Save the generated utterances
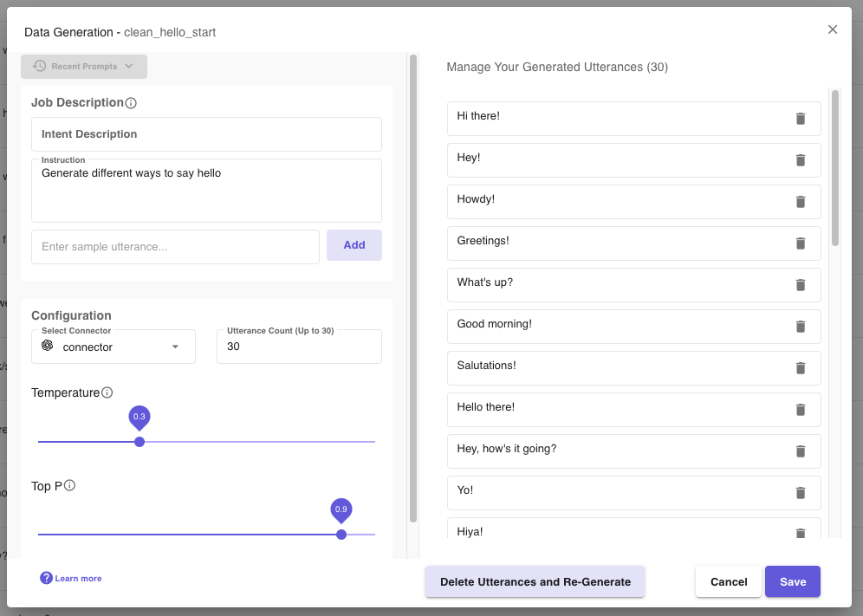This screenshot has width=863, height=616. pyautogui.click(x=793, y=582)
